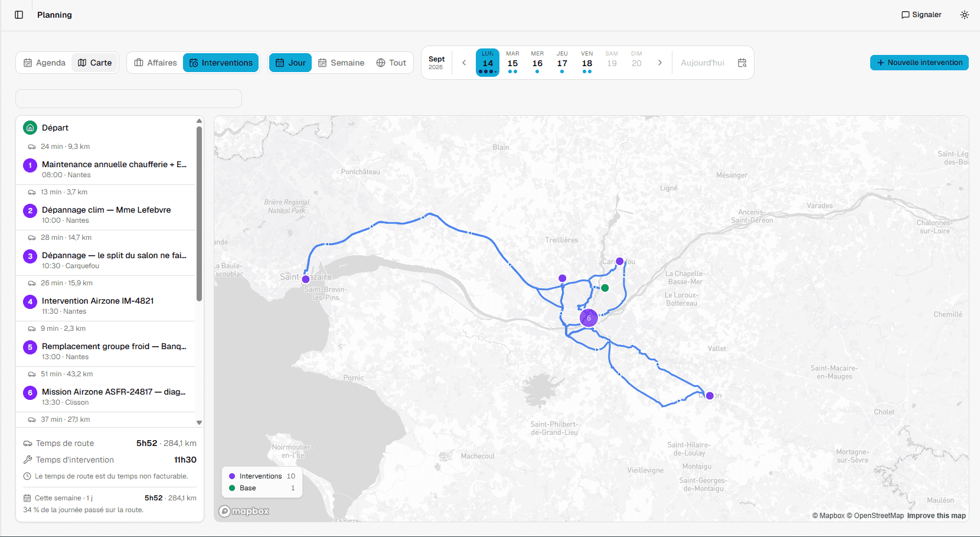Open Improve this map link
Image resolution: width=980 pixels, height=537 pixels.
tap(936, 516)
